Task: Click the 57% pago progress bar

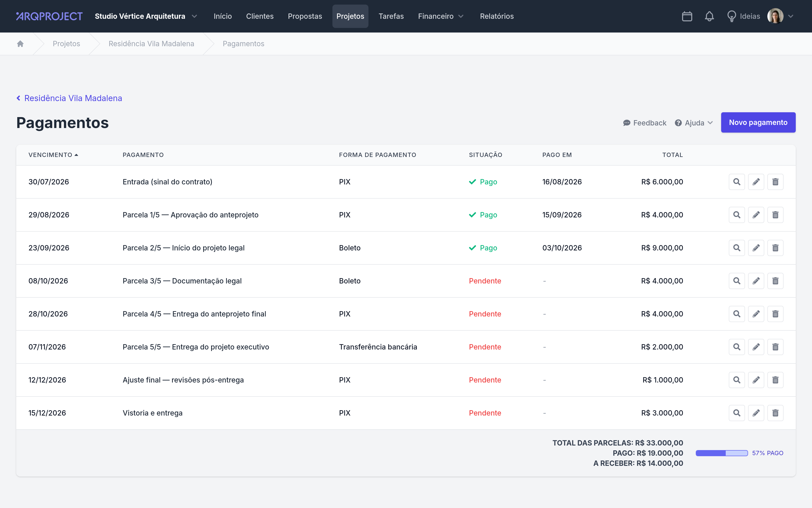Action: pyautogui.click(x=722, y=453)
